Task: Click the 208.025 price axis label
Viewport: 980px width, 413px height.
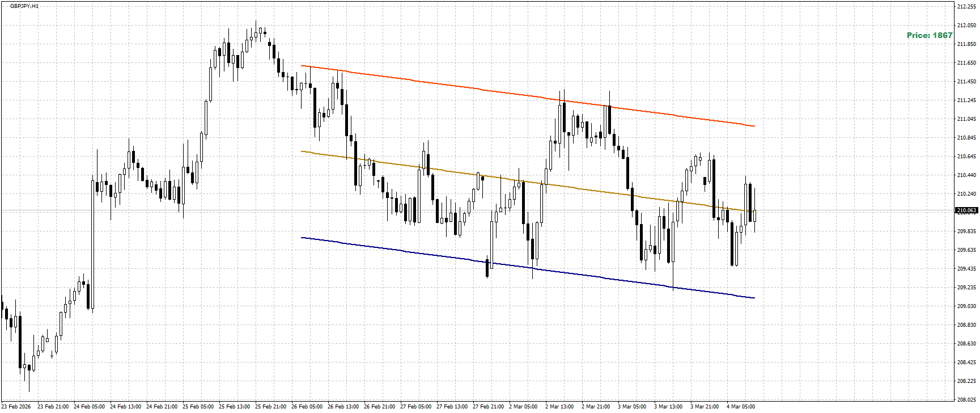Action: 966,399
